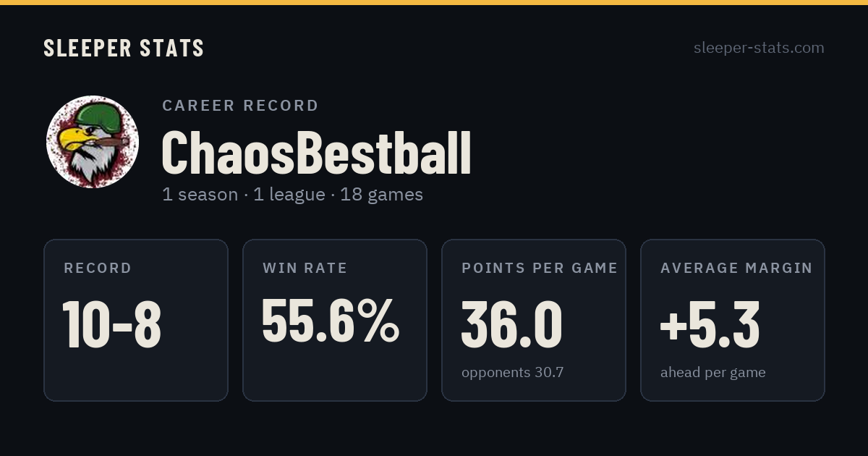Click the WIN RATE label text

click(305, 268)
